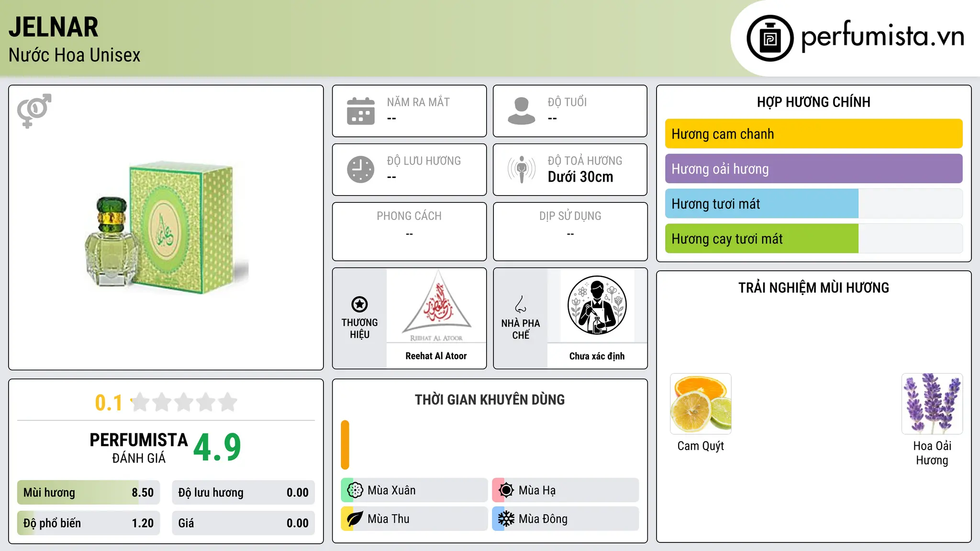Click the Phong cách card
The width and height of the screenshot is (980, 551).
tap(409, 231)
